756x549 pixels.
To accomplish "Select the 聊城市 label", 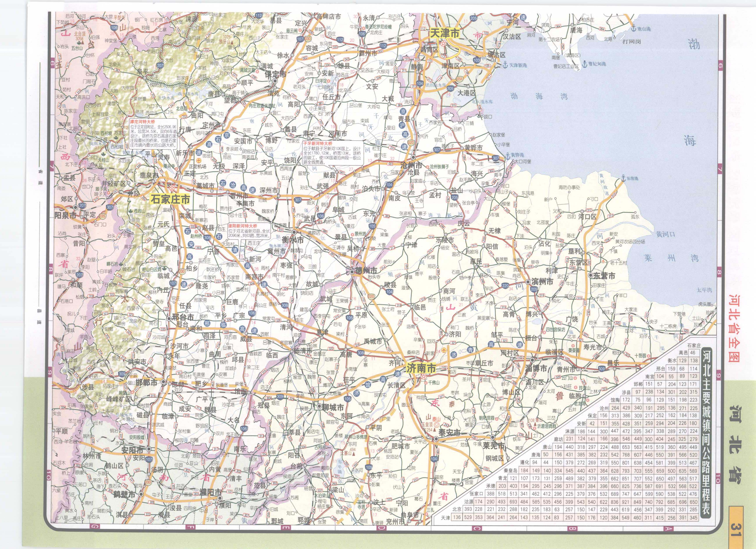I will click(333, 407).
